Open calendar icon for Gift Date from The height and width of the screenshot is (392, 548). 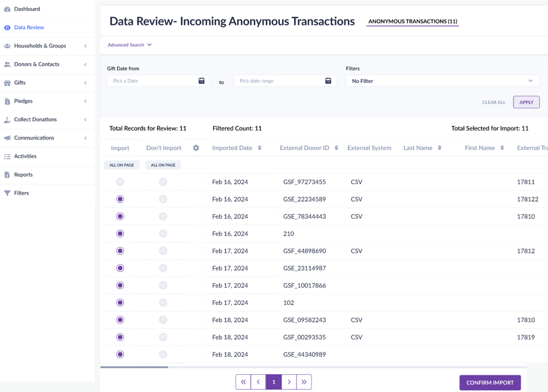pyautogui.click(x=202, y=81)
